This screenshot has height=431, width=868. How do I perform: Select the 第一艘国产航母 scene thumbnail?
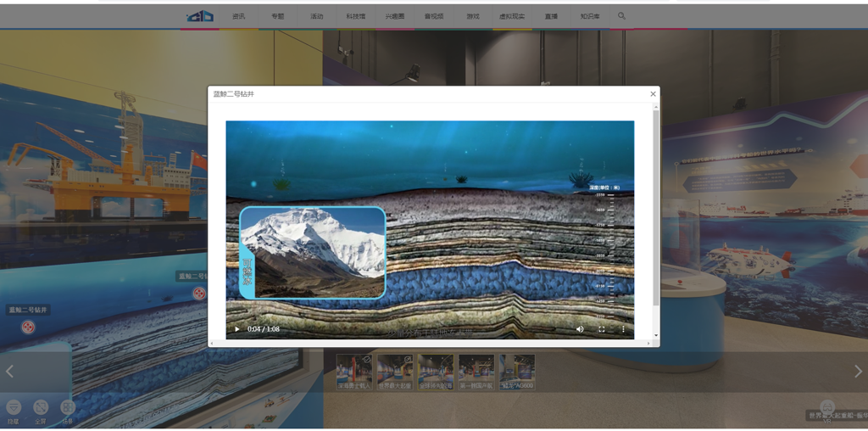[476, 371]
